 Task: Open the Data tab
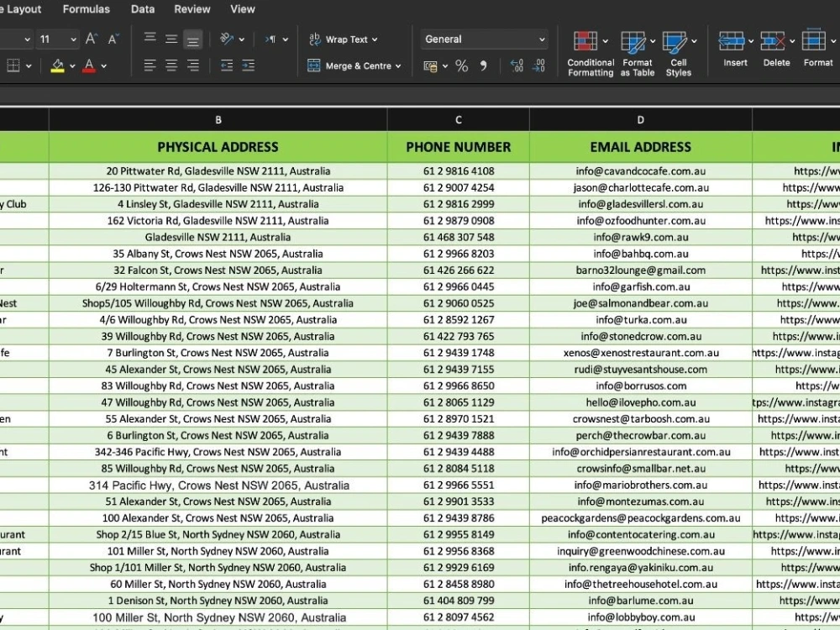point(143,9)
